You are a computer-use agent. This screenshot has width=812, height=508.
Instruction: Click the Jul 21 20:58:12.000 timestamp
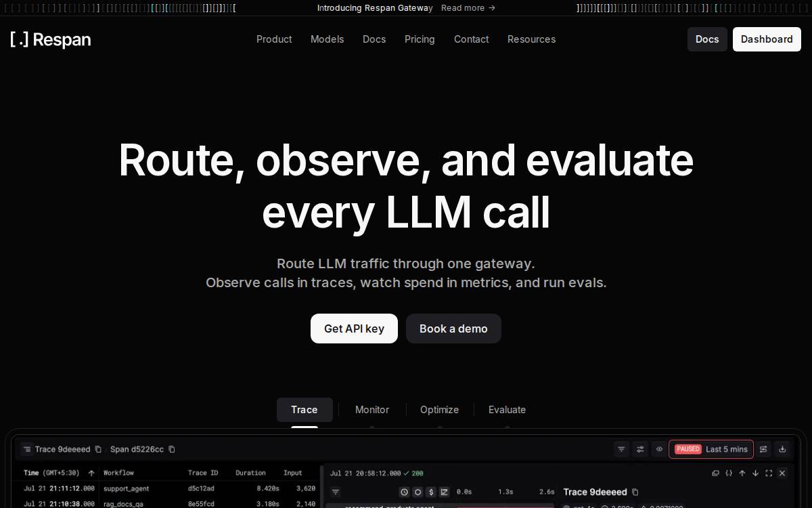pyautogui.click(x=365, y=473)
